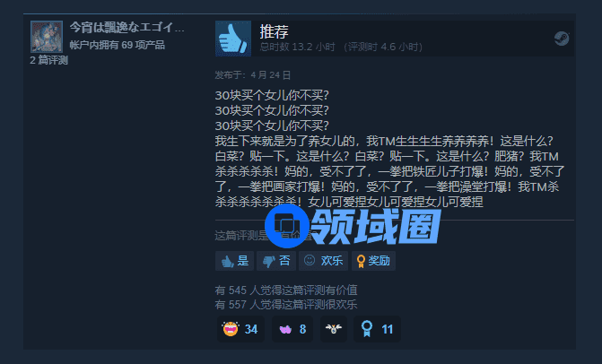
Task: Click the blue ribbon award with 11
Action: [377, 329]
